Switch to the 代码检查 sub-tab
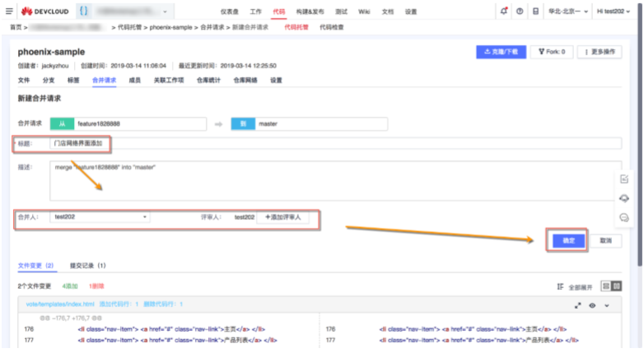Image resolution: width=644 pixels, height=353 pixels. pos(331,27)
